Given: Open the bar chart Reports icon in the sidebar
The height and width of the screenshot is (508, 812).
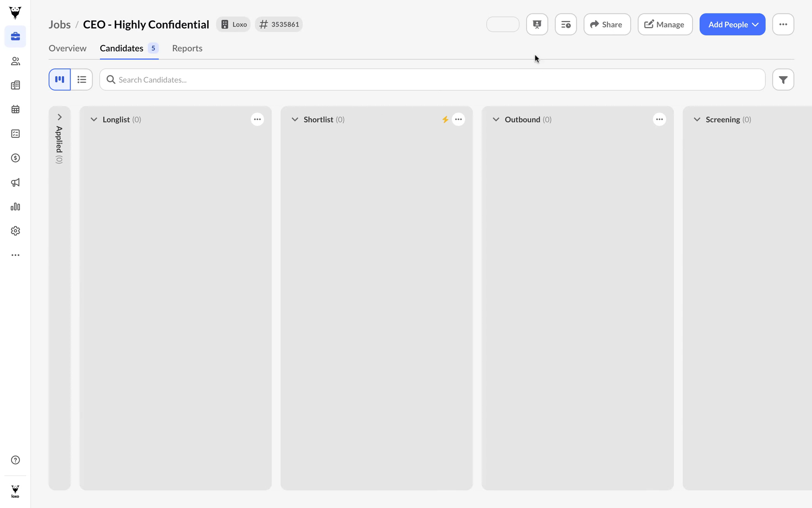Looking at the screenshot, I should (x=15, y=206).
